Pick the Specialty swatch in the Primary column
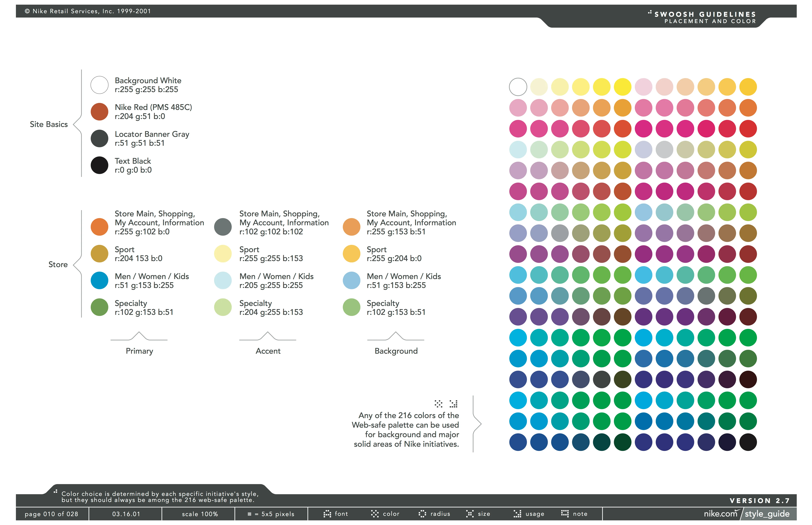812x525 pixels. [x=99, y=307]
